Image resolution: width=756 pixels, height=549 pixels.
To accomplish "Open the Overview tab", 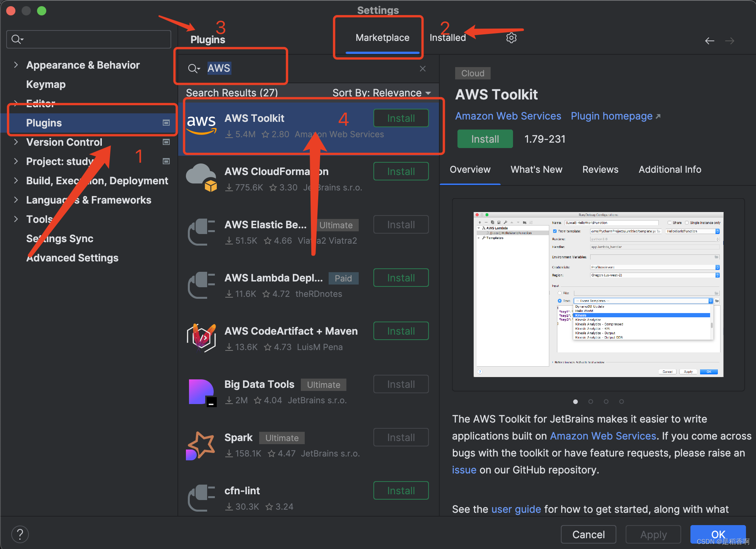I will pos(470,170).
